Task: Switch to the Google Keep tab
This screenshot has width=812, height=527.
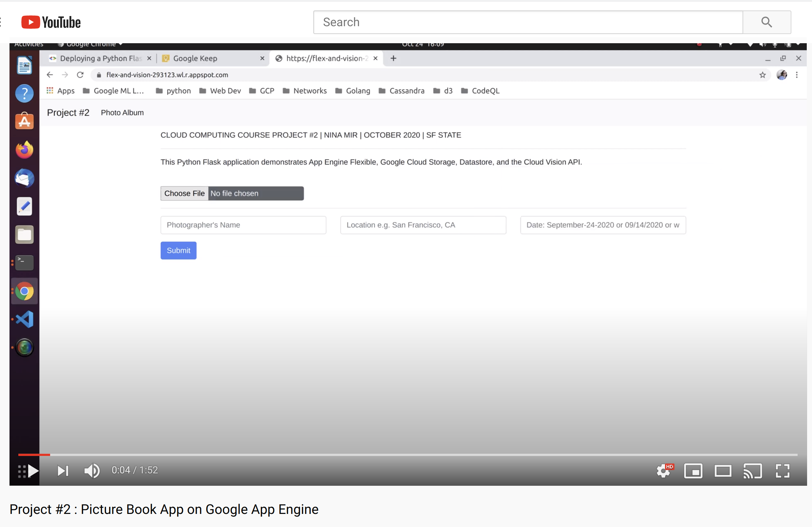Action: click(195, 58)
